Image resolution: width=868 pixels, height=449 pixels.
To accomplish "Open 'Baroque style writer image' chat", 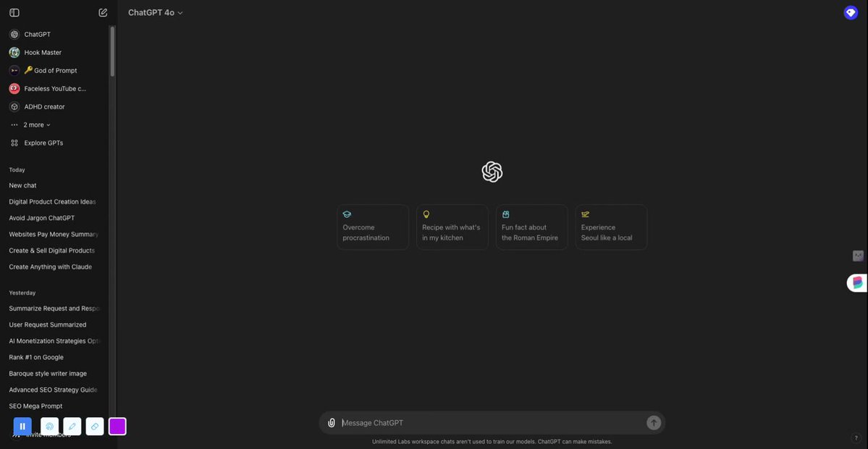I will click(x=48, y=374).
